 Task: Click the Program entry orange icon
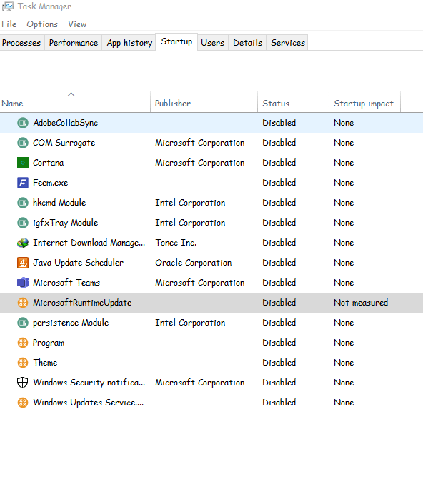tap(23, 343)
